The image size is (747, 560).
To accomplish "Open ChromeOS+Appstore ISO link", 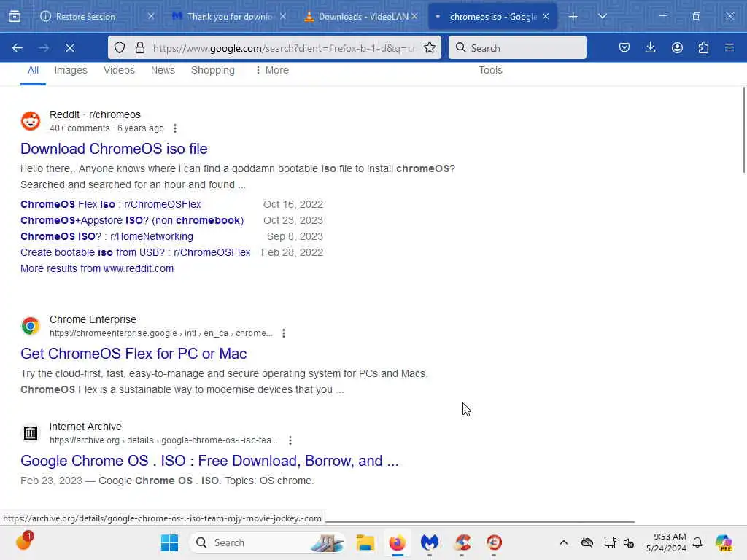I will pyautogui.click(x=132, y=220).
